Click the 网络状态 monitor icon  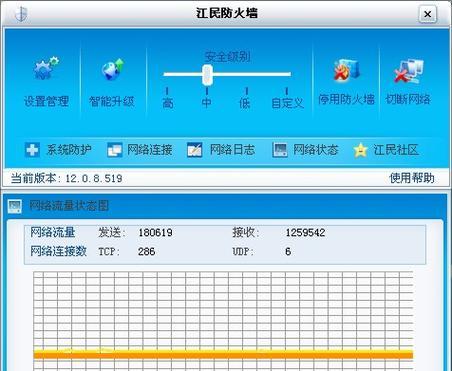[x=280, y=150]
